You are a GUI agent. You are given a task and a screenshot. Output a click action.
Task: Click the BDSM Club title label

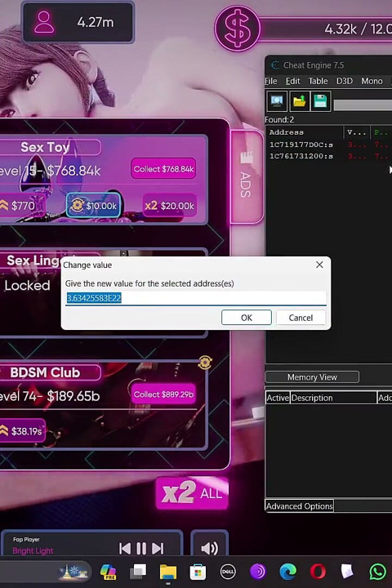pos(45,372)
